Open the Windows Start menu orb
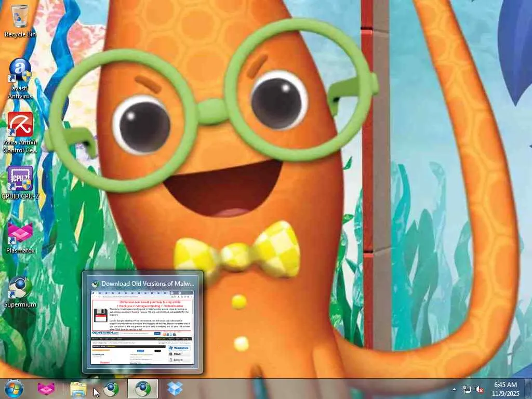Viewport: 532px width, 399px height. 14,389
